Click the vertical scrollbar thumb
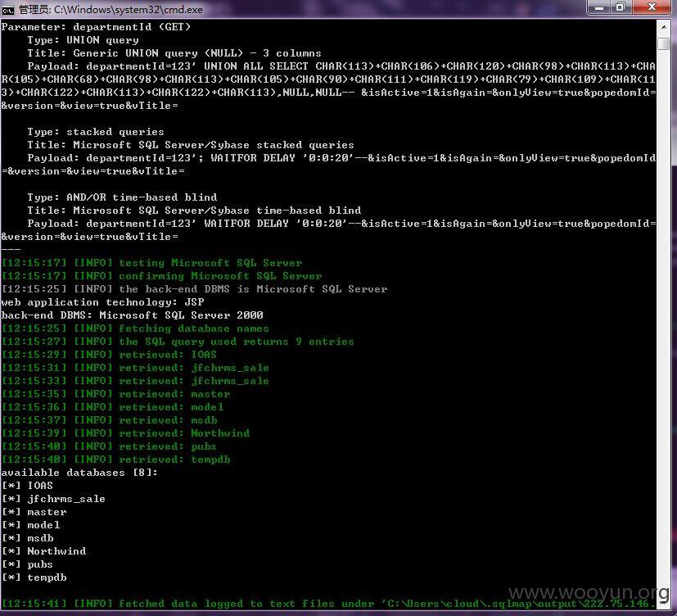 (x=664, y=43)
